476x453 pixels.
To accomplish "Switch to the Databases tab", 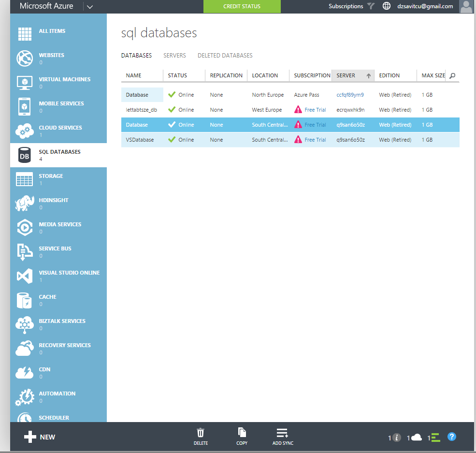I will (x=136, y=55).
